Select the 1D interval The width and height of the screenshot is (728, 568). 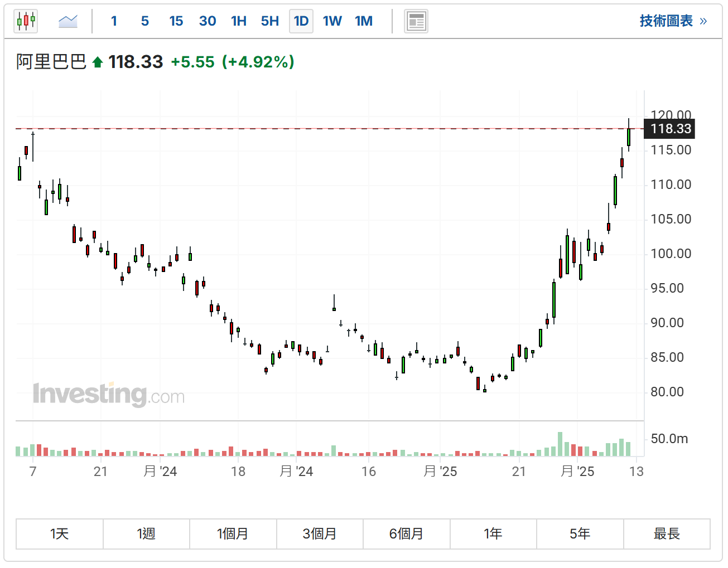click(301, 21)
